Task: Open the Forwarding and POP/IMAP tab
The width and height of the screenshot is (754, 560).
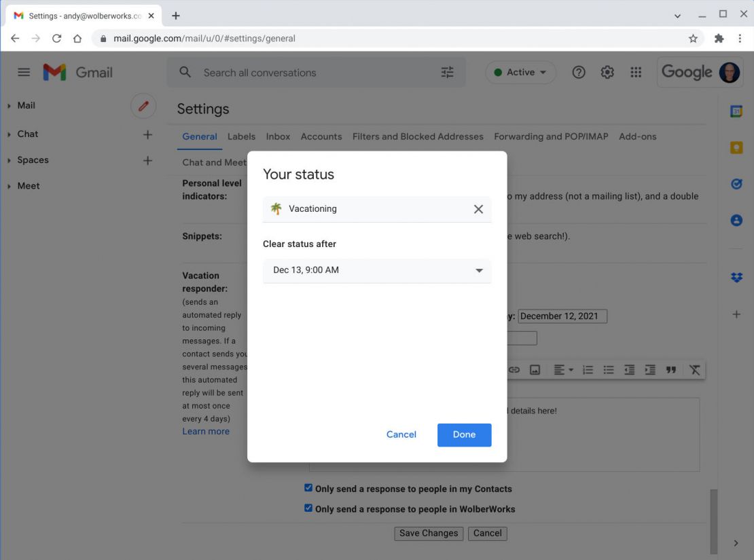Action: point(550,136)
